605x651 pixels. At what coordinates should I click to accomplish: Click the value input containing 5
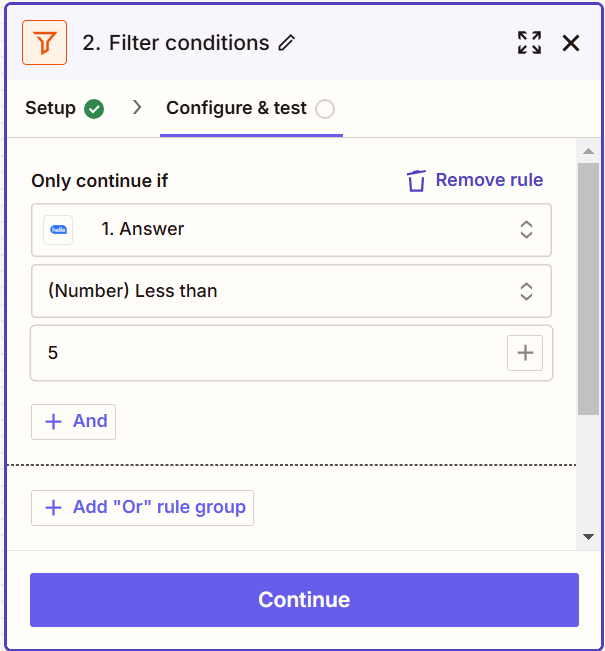[260, 353]
